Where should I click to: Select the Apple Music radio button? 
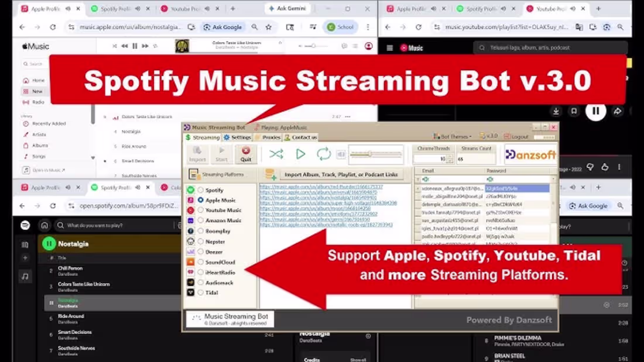pos(200,200)
